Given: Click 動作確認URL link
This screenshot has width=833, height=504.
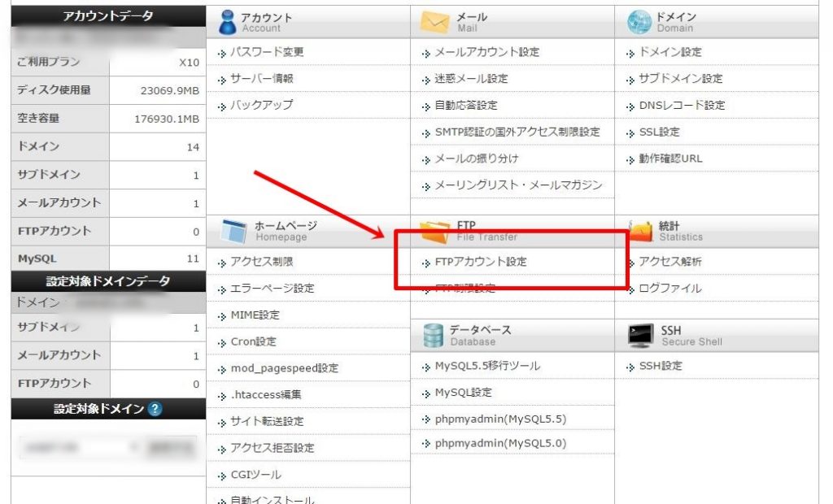Looking at the screenshot, I should (670, 159).
